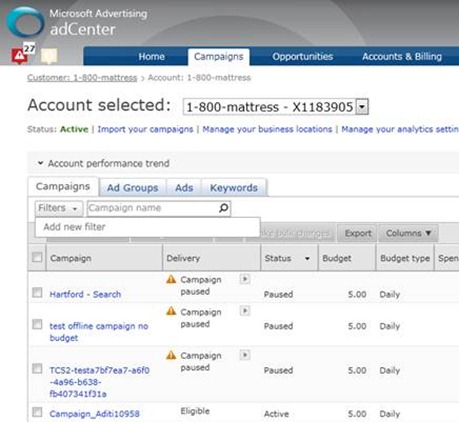Screen dimensions: 459x422
Task: Click delivery arrow button for test offline campaign
Action: coord(245,311)
